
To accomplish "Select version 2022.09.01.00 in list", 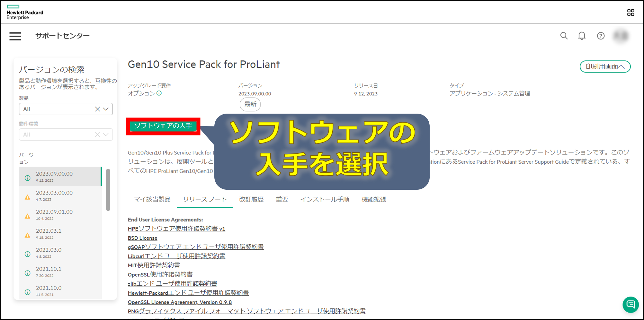I will [x=60, y=214].
